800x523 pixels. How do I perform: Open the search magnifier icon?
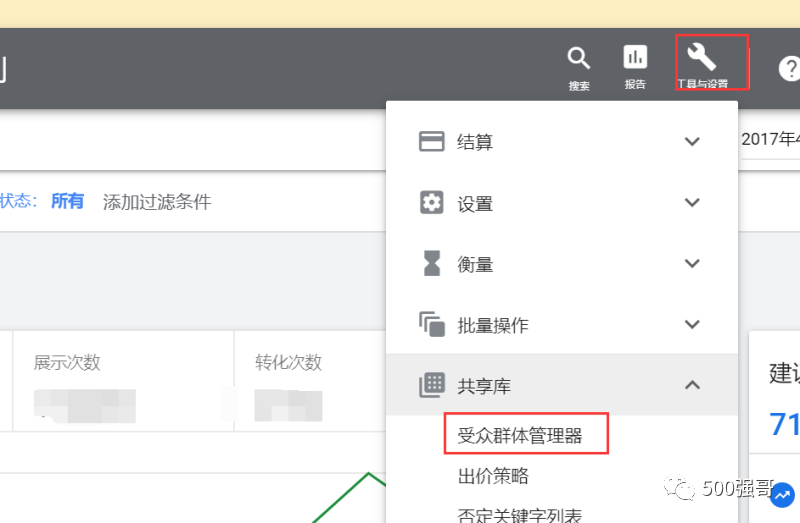pos(579,58)
